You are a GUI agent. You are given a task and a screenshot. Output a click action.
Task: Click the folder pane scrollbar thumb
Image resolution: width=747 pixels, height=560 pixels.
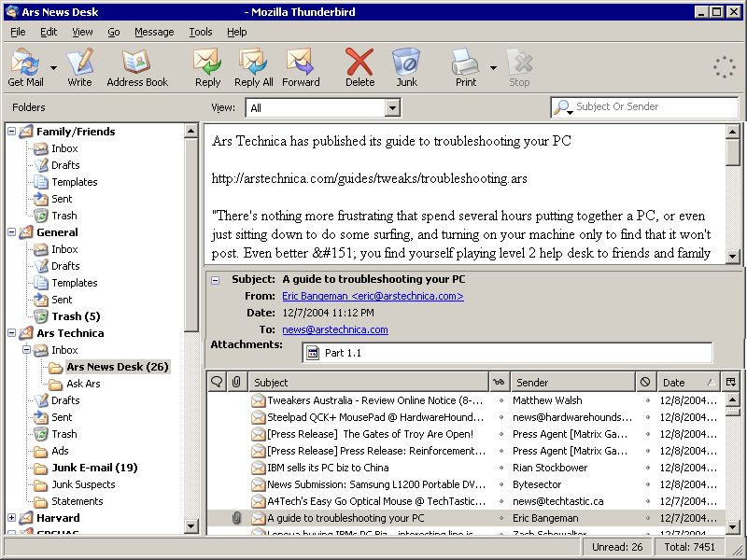tap(190, 235)
